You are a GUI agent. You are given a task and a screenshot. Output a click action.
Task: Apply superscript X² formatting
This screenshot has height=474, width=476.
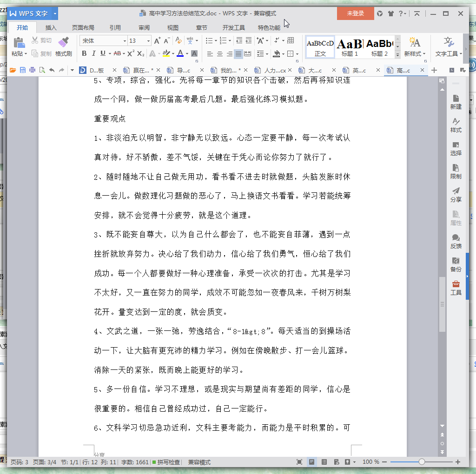[x=131, y=53]
